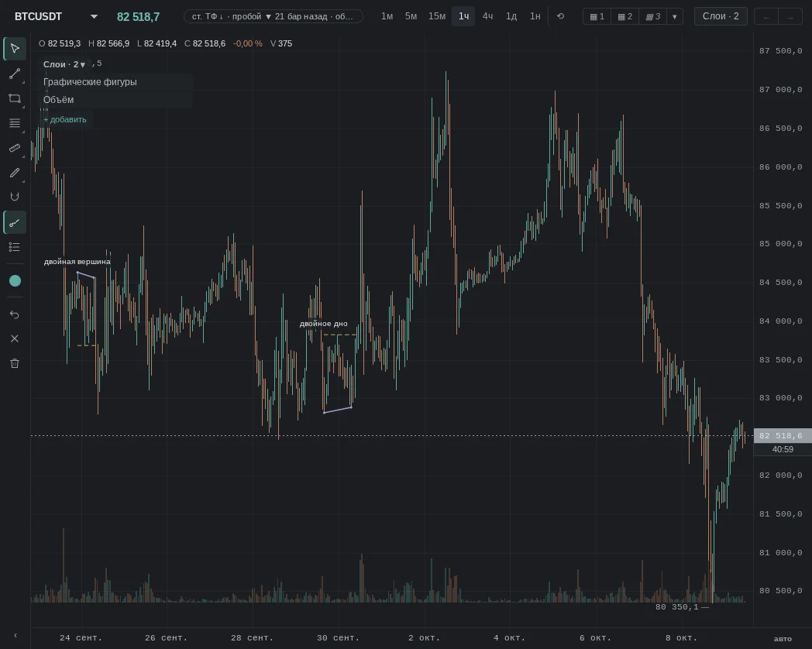Screen dimensions: 812x649
Task: Select the pencil drawing tool
Action: point(15,173)
